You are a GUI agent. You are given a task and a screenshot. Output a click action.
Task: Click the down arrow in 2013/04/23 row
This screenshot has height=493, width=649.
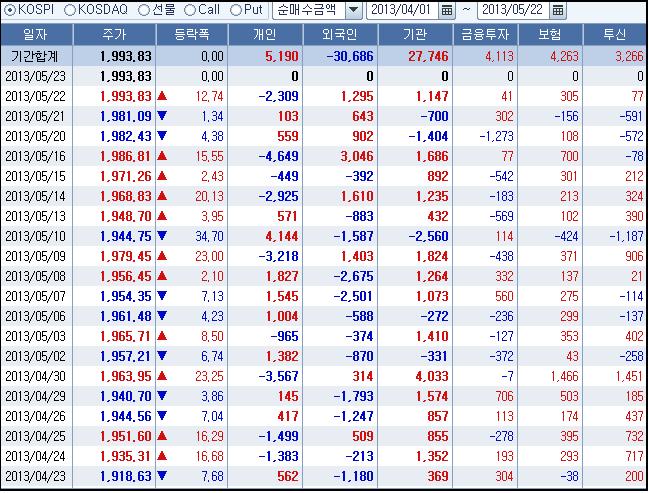[162, 476]
